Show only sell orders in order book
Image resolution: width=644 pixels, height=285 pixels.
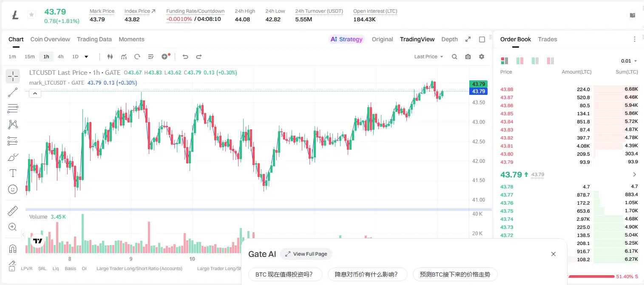click(550, 61)
